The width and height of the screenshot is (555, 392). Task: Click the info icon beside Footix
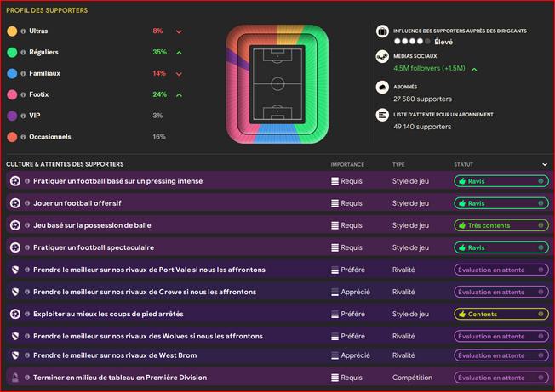(x=23, y=94)
